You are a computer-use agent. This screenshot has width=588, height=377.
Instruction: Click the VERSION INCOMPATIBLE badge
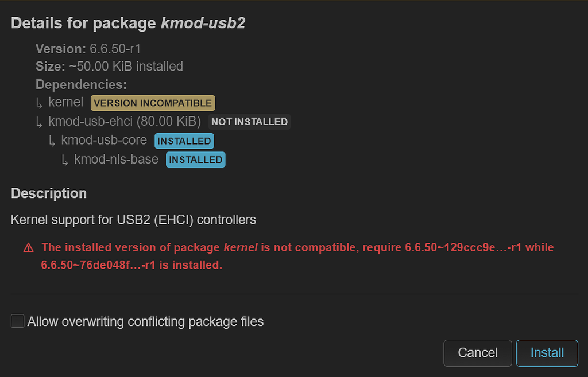153,103
